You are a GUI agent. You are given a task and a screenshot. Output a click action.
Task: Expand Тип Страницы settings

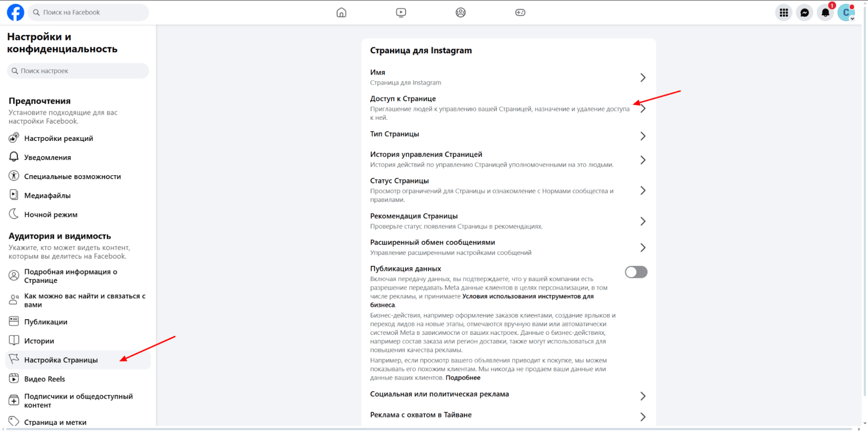[643, 136]
